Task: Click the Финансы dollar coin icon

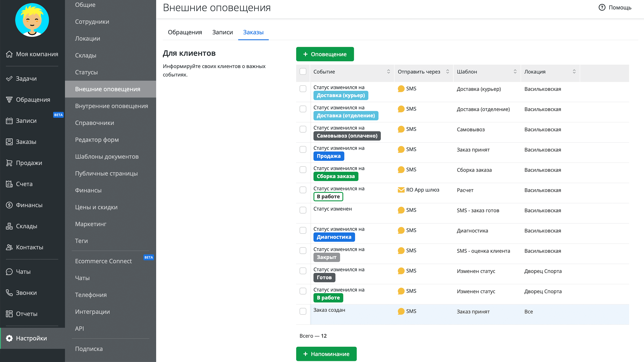Action: tap(9, 205)
